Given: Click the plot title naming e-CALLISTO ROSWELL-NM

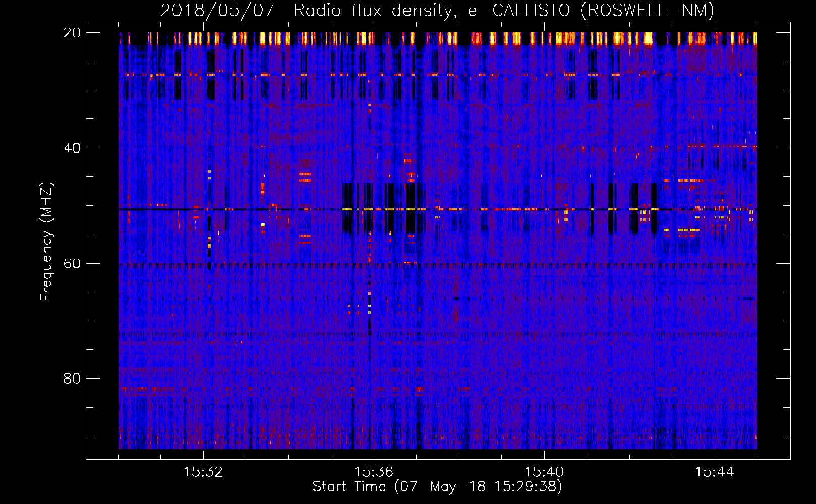Looking at the screenshot, I should (x=437, y=11).
